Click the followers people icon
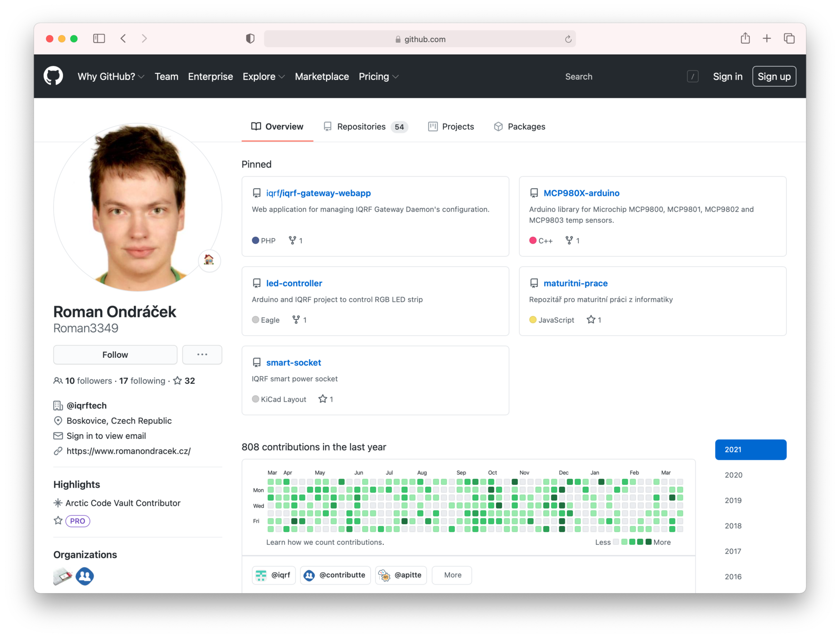The width and height of the screenshot is (840, 638). coord(58,381)
